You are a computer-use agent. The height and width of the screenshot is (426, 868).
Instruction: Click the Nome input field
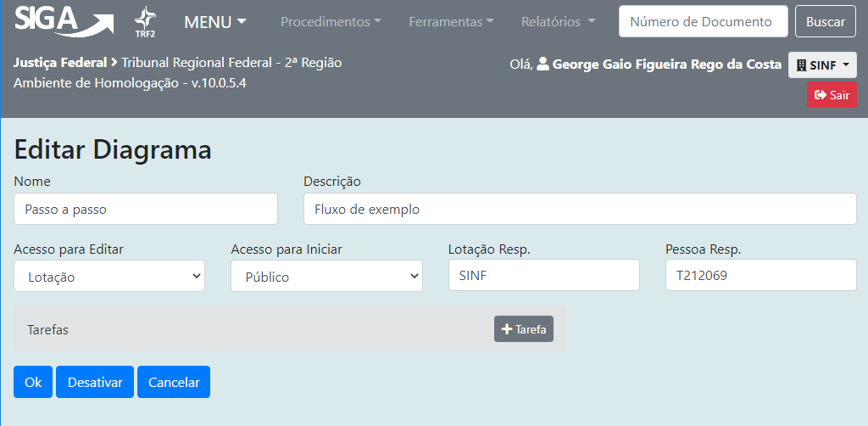(x=146, y=209)
